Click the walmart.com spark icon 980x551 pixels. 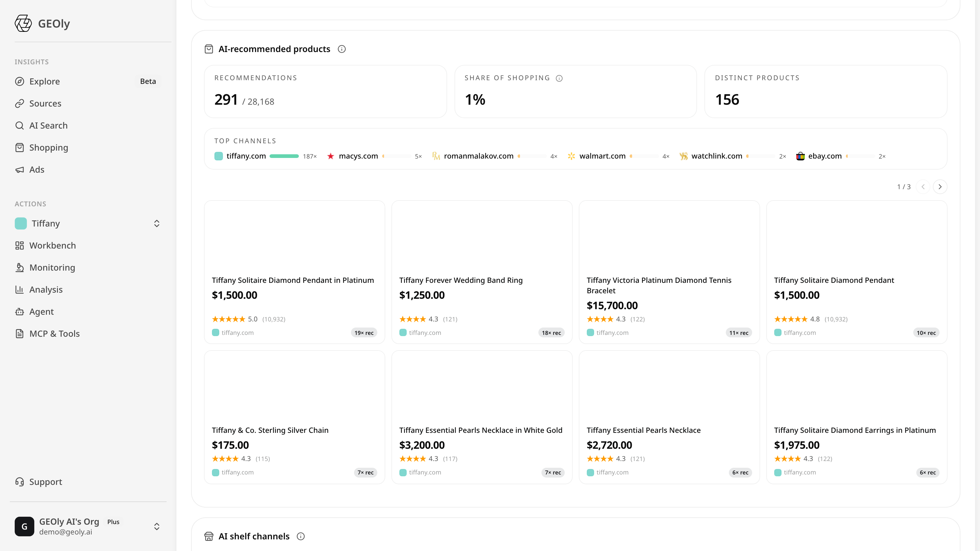pyautogui.click(x=571, y=156)
